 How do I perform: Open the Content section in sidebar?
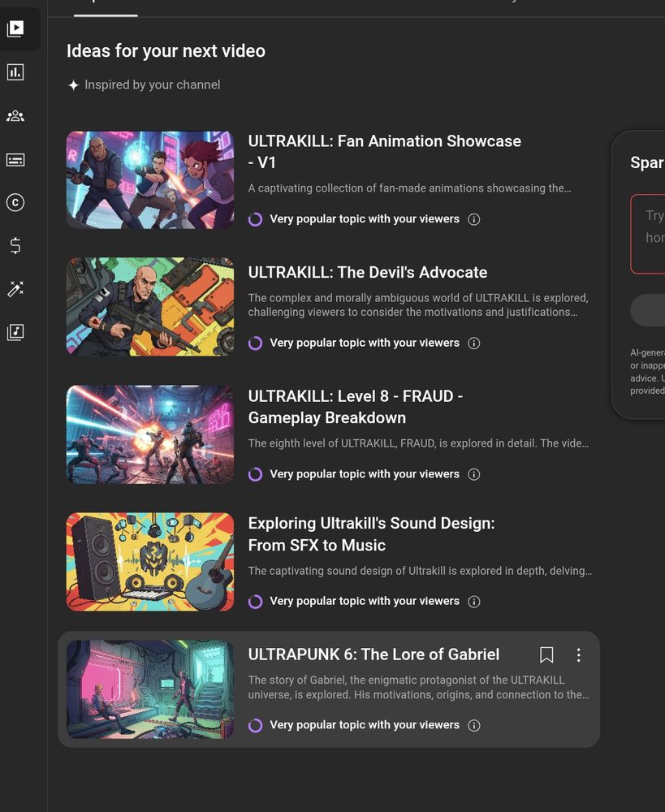tap(15, 28)
